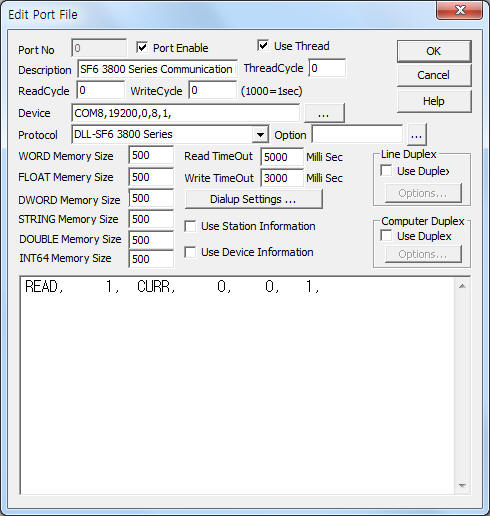Expand the Protocol dropdown arrow
The image size is (490, 516).
pos(261,135)
